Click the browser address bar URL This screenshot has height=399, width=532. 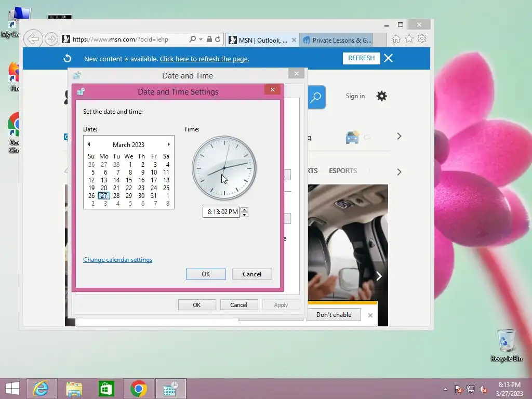pos(121,39)
